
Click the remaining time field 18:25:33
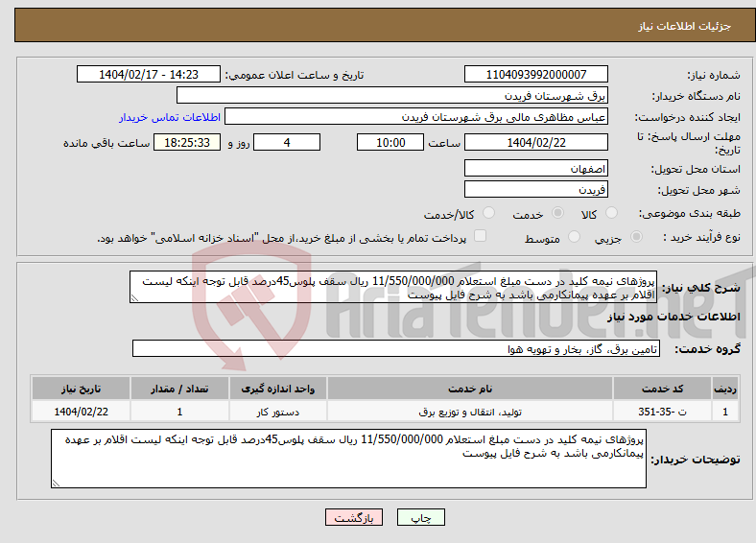click(x=187, y=142)
